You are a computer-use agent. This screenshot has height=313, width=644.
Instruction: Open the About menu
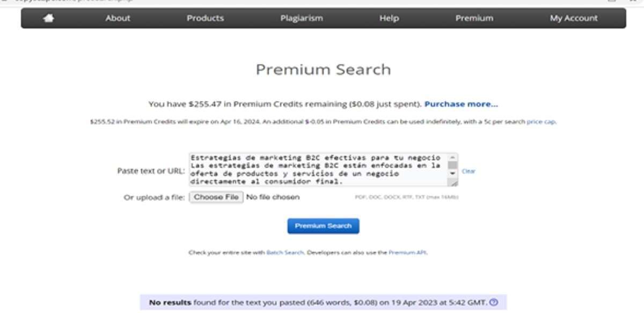[118, 18]
